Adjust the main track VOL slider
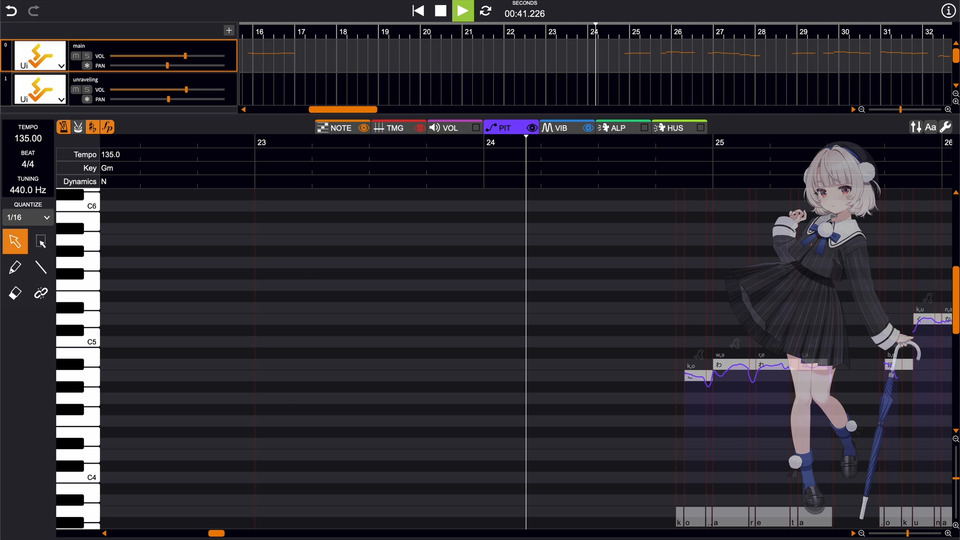 [167, 56]
